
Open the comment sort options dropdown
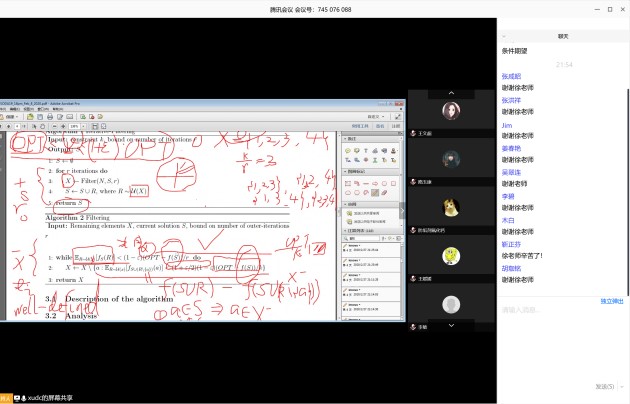tap(383, 238)
